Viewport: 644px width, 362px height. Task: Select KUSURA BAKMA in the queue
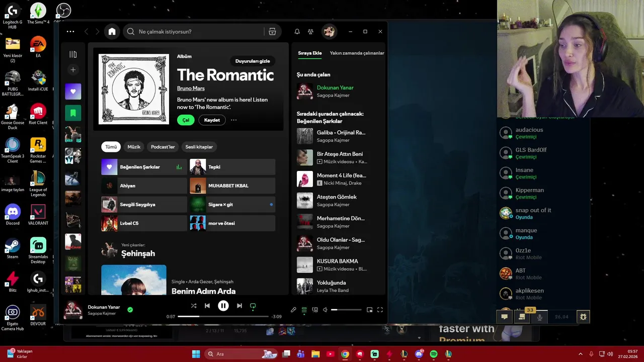(x=338, y=265)
